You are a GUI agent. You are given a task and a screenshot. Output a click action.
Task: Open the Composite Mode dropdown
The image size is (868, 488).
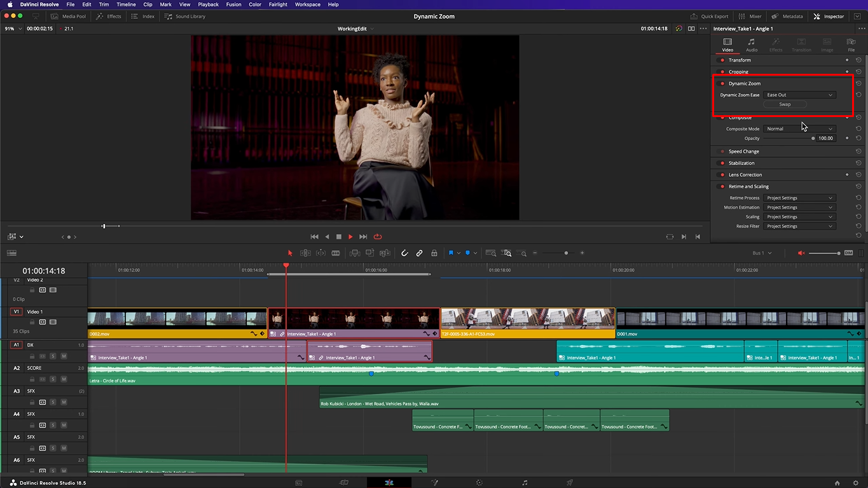(799, 129)
